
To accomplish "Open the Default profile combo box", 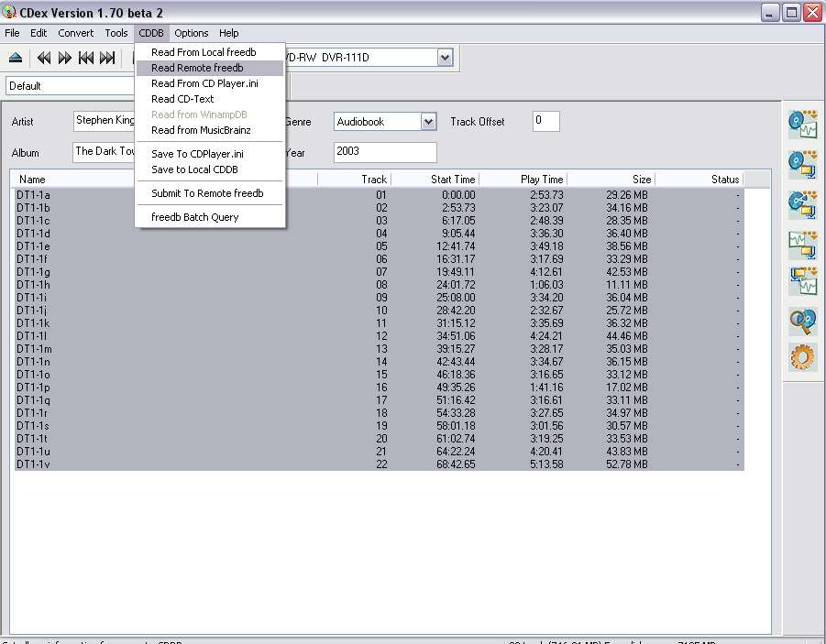I will (x=71, y=86).
